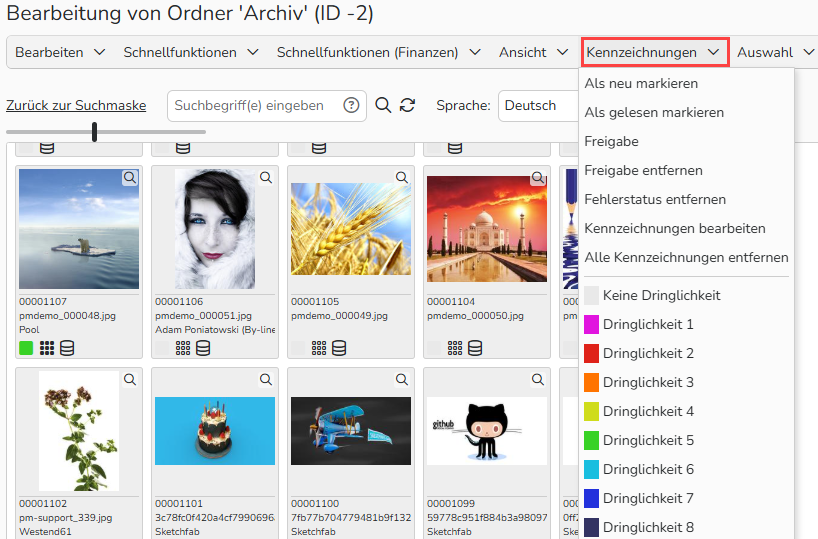
Task: Choose 'Als neu markieren' menu entry
Action: pyautogui.click(x=687, y=83)
